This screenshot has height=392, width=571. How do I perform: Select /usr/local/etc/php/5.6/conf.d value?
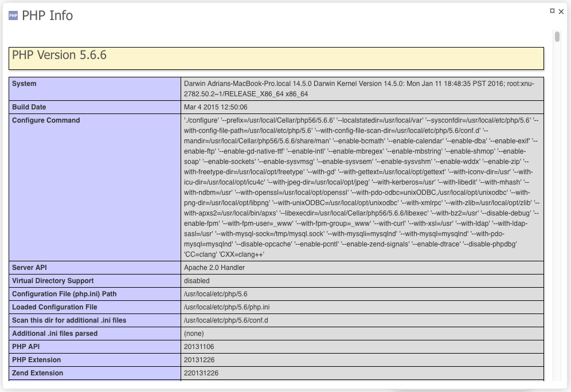pos(226,320)
